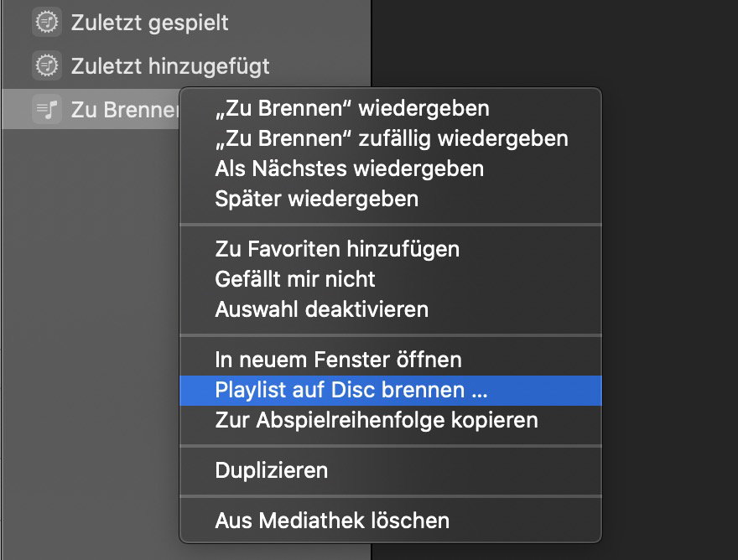This screenshot has height=560, width=738.
Task: Select the Zuletzt gespielt playlist
Action: pyautogui.click(x=149, y=23)
